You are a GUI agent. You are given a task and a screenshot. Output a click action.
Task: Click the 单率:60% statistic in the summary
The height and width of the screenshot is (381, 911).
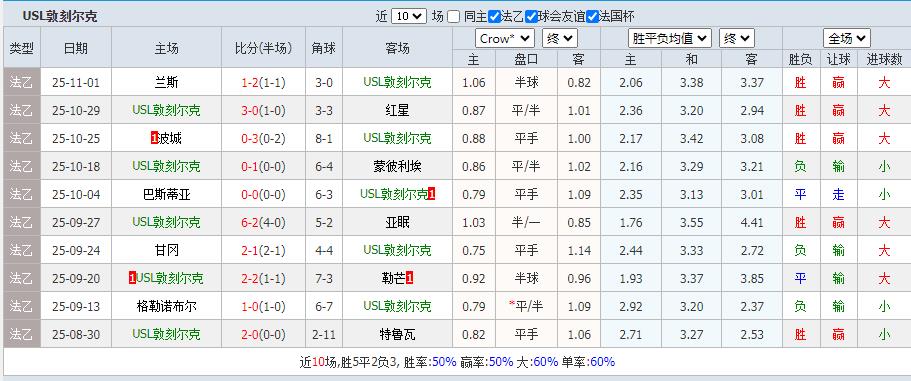point(588,362)
